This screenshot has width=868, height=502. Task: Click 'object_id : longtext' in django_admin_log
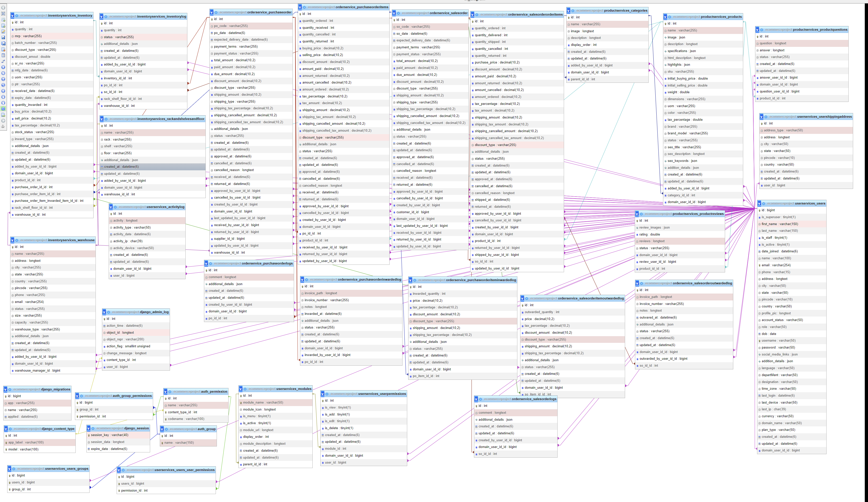[x=136, y=333]
